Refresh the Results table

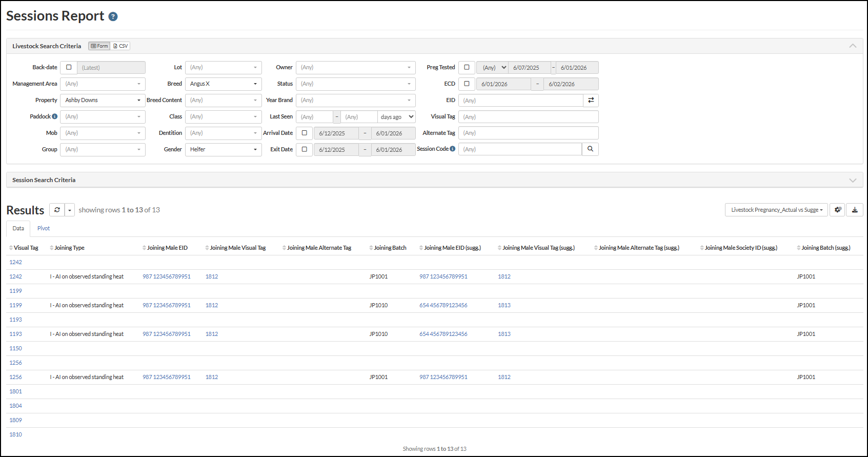(57, 210)
